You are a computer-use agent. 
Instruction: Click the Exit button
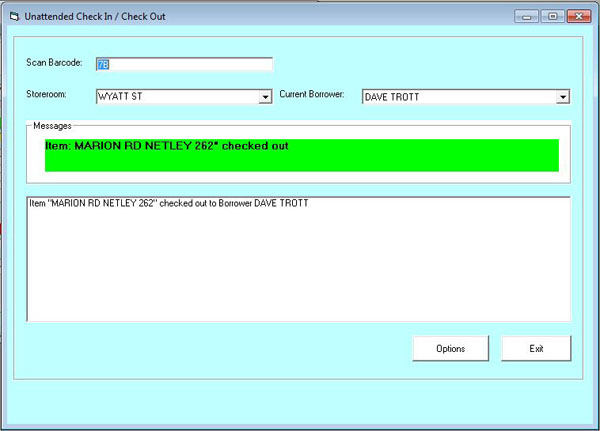tap(536, 348)
